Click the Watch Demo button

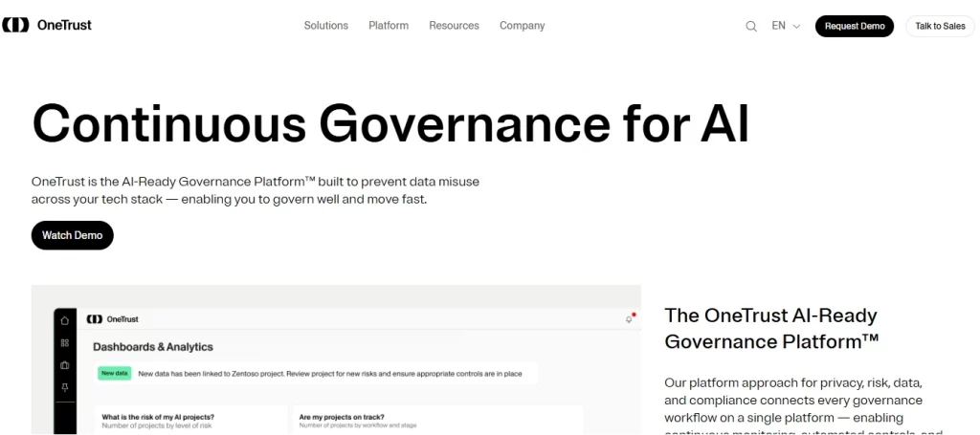click(73, 235)
